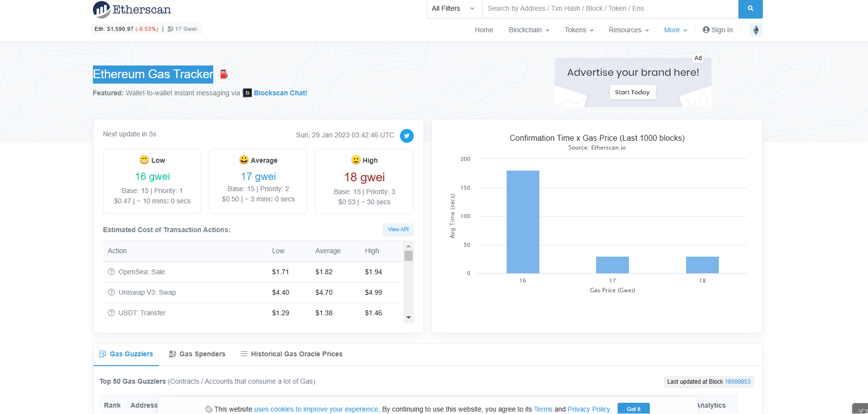Click the cookie icon in the notice

click(x=209, y=409)
